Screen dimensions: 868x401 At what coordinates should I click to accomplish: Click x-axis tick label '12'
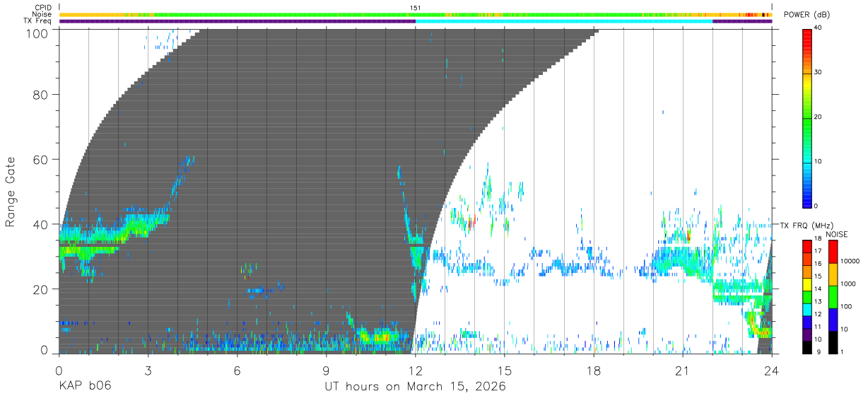click(415, 370)
